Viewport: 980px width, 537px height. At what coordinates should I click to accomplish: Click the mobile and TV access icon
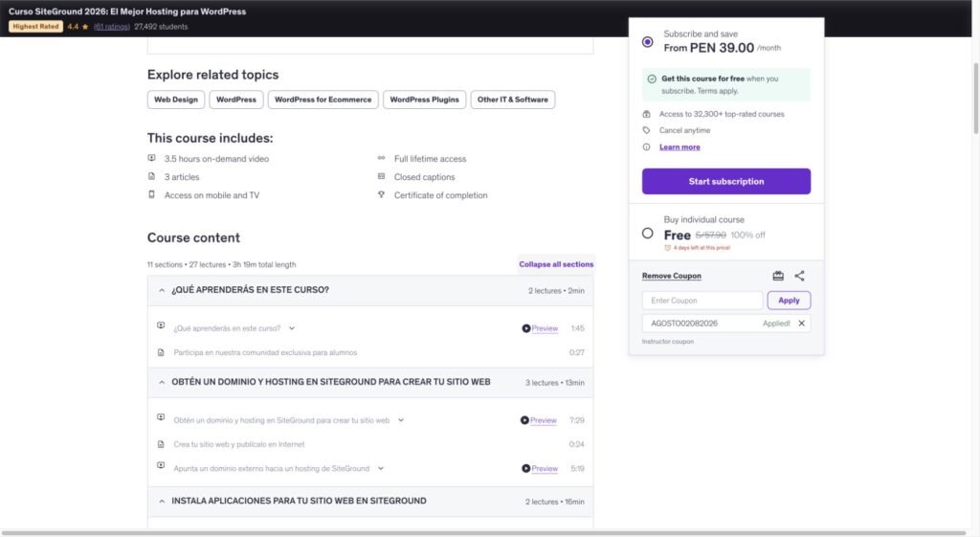coord(151,194)
